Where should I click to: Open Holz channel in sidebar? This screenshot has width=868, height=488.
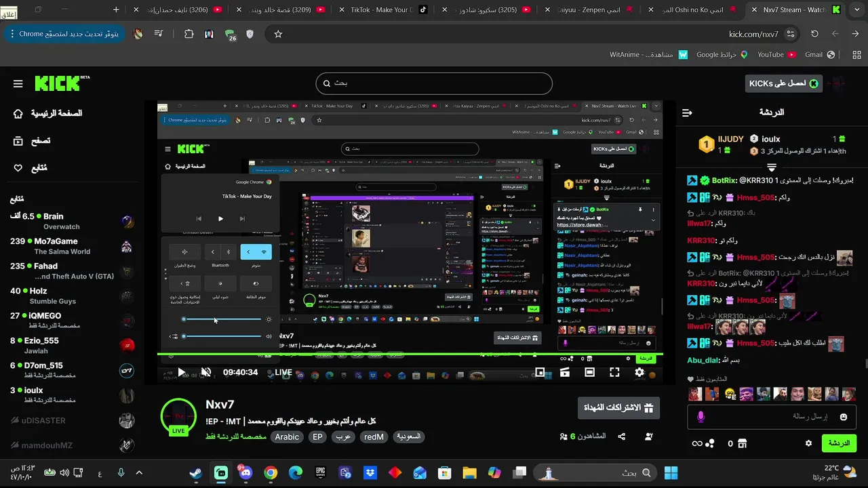pos(73,296)
